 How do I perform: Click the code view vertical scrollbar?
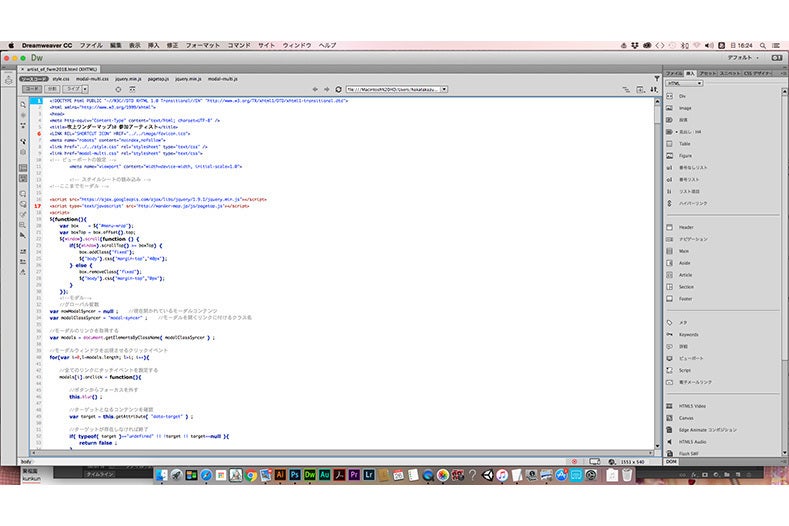[657, 274]
